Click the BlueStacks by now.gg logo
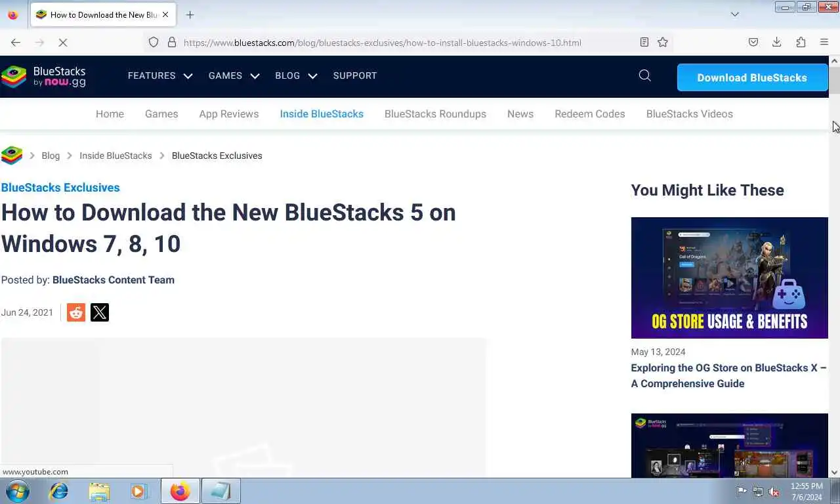840x504 pixels. click(x=43, y=77)
